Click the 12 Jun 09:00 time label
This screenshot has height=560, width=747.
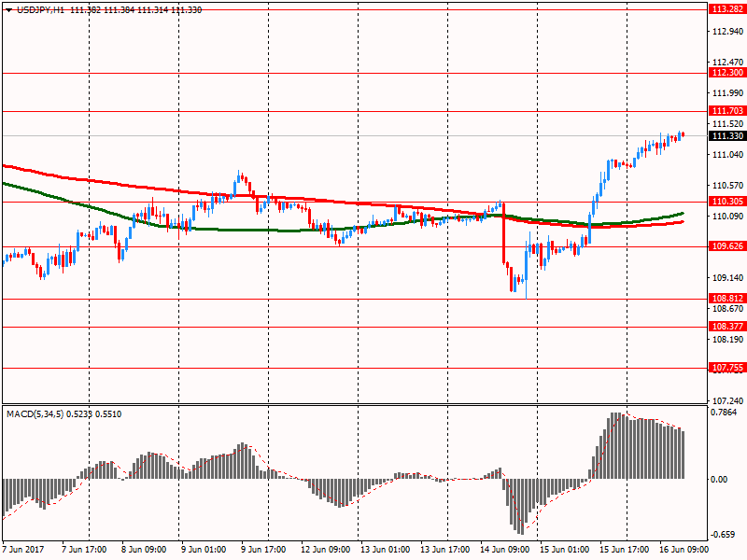325,549
